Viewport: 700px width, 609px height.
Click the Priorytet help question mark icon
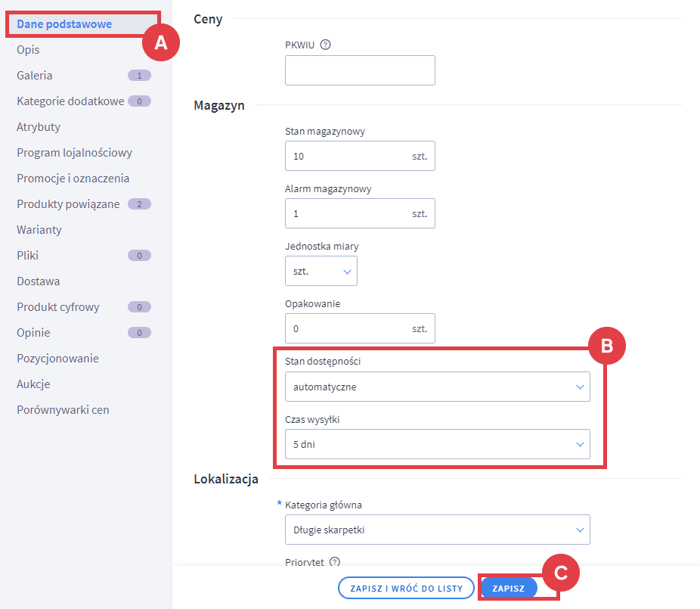tap(335, 562)
